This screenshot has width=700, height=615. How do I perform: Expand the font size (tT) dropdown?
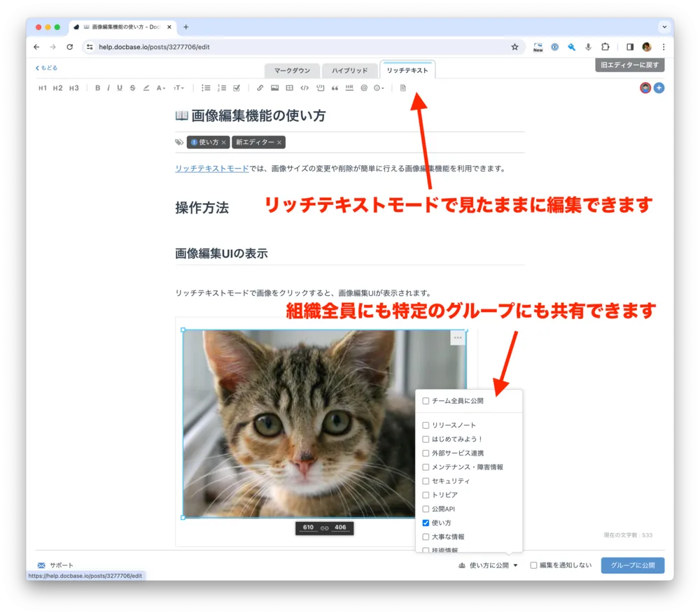179,88
